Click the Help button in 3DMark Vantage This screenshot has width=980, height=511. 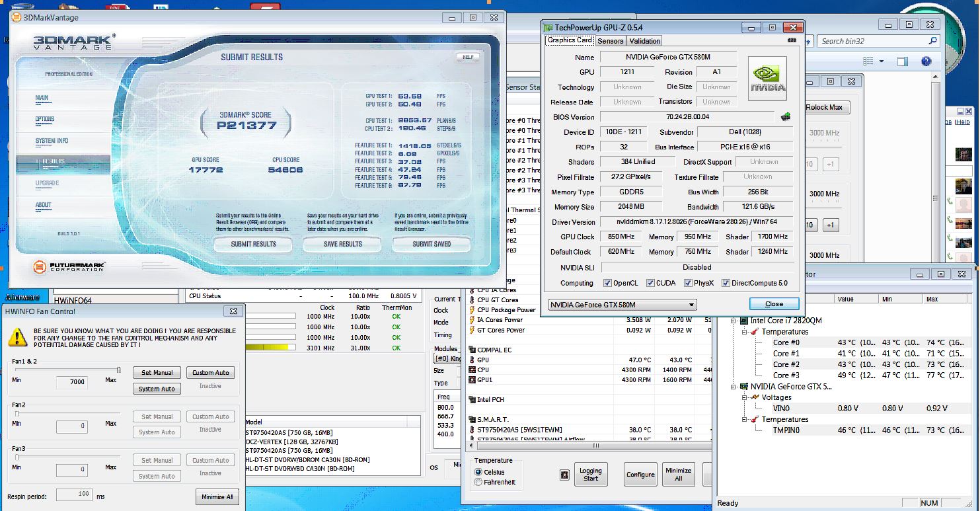pyautogui.click(x=468, y=57)
